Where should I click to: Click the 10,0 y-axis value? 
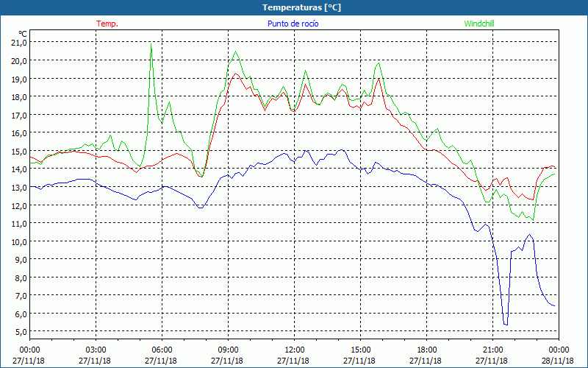point(19,242)
